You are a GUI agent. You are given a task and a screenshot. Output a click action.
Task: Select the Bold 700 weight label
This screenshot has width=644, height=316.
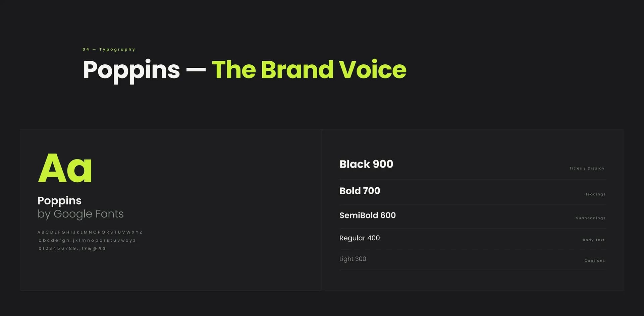pyautogui.click(x=360, y=191)
